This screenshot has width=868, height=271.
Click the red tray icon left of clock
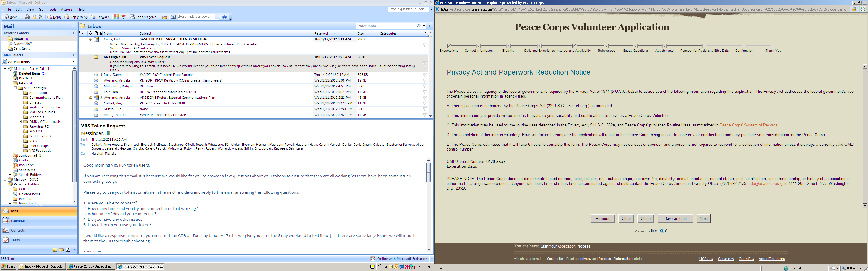click(407, 267)
